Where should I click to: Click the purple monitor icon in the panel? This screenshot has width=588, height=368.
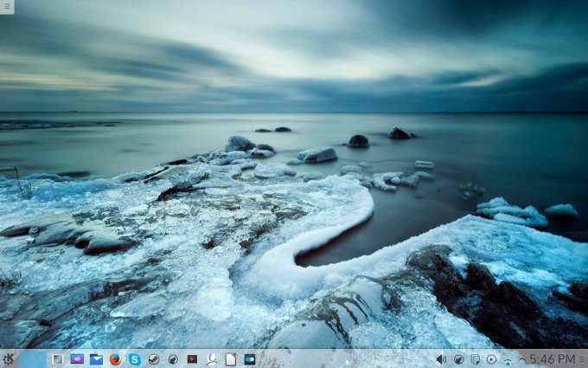coord(77,358)
